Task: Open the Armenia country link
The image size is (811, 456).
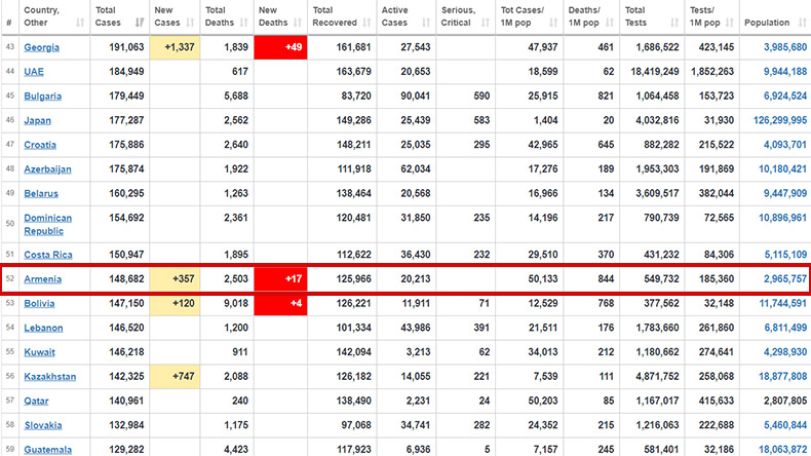Action: pos(42,279)
